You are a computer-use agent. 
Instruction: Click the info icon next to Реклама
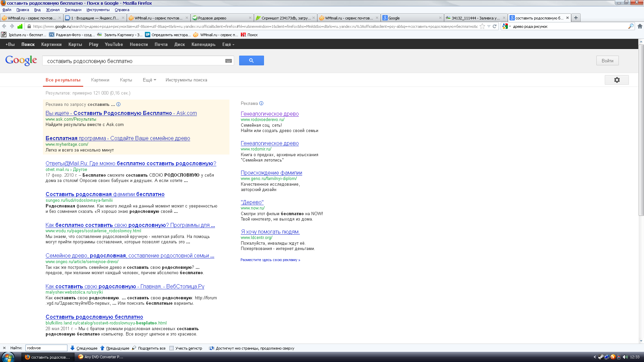click(261, 103)
